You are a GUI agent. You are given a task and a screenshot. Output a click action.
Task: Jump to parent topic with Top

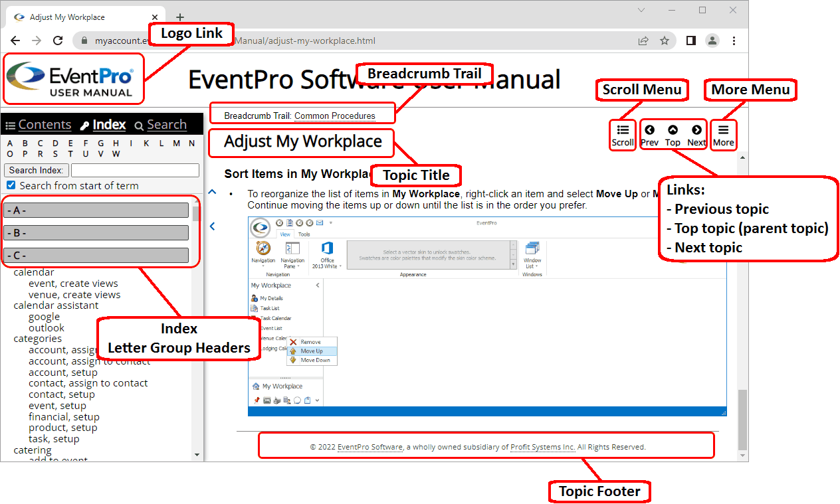pos(673,135)
